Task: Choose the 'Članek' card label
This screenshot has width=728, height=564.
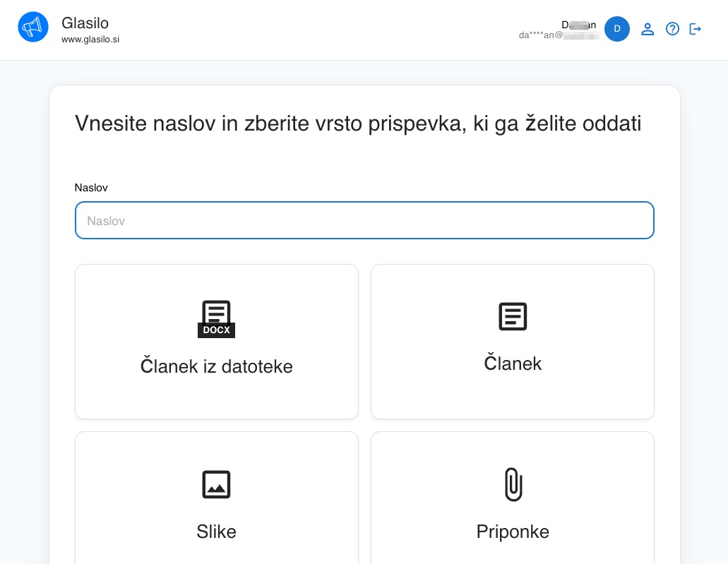Action: point(513,363)
